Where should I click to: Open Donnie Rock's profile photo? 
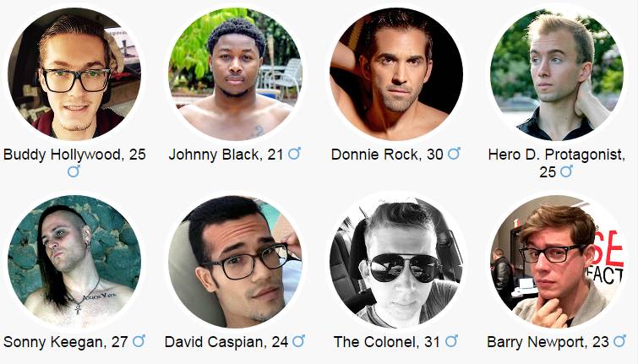tap(396, 74)
